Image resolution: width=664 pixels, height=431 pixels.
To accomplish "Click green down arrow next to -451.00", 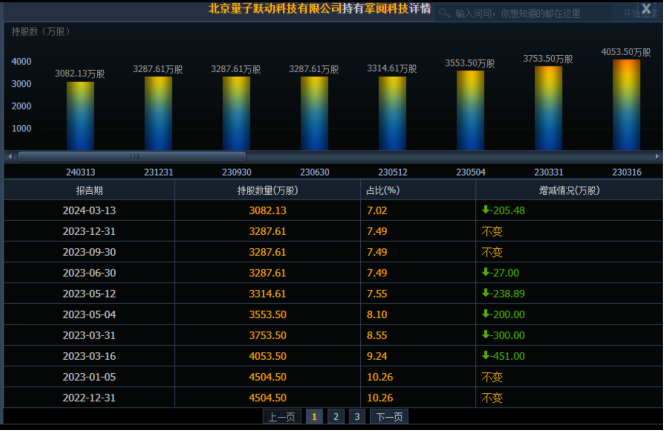I will (x=486, y=354).
